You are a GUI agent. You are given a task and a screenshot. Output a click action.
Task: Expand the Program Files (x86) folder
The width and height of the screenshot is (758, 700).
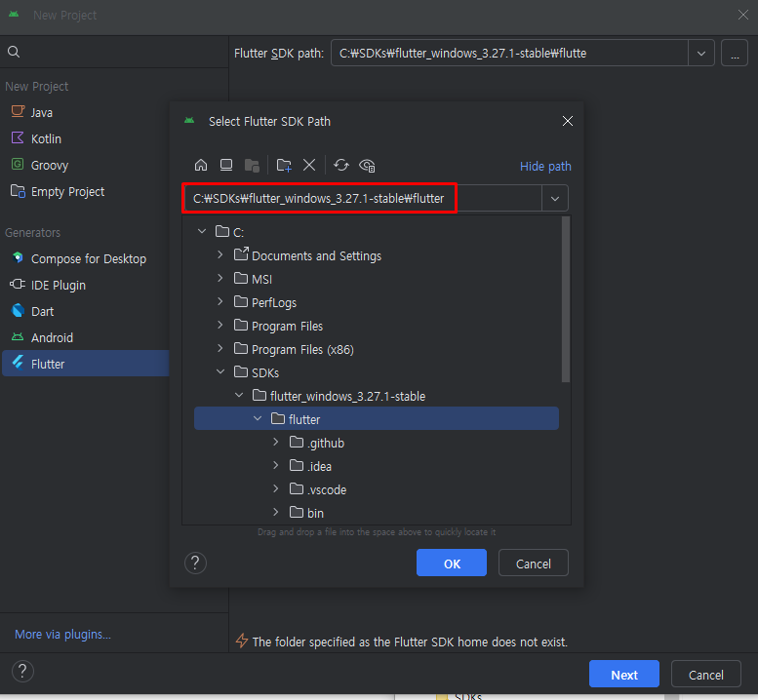click(220, 348)
